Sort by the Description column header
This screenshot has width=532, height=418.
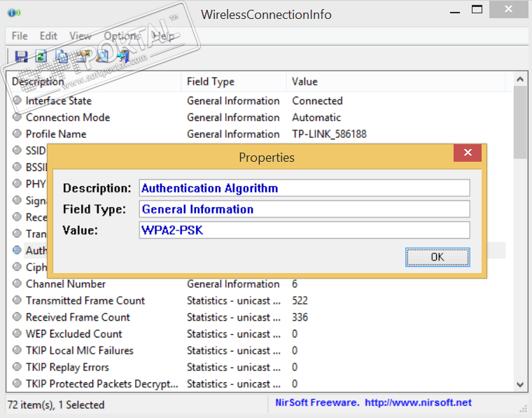(94, 81)
